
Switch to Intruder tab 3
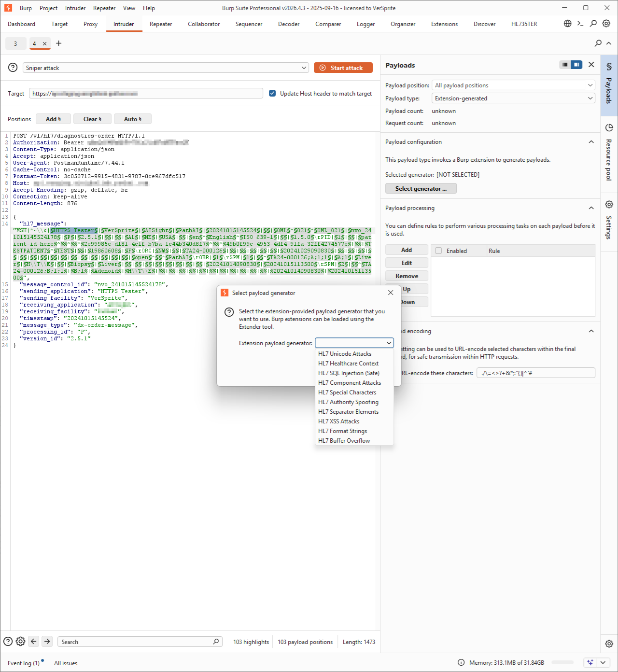(x=15, y=43)
